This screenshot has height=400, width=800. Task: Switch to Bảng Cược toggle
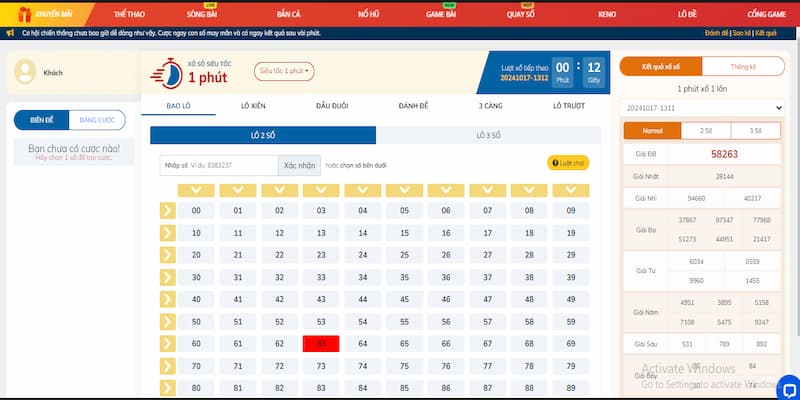click(x=97, y=120)
